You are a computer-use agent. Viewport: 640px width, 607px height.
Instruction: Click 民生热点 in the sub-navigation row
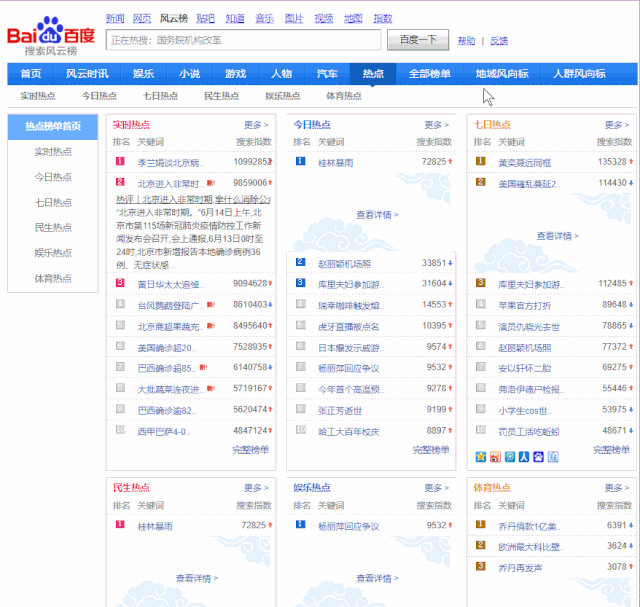(x=221, y=96)
